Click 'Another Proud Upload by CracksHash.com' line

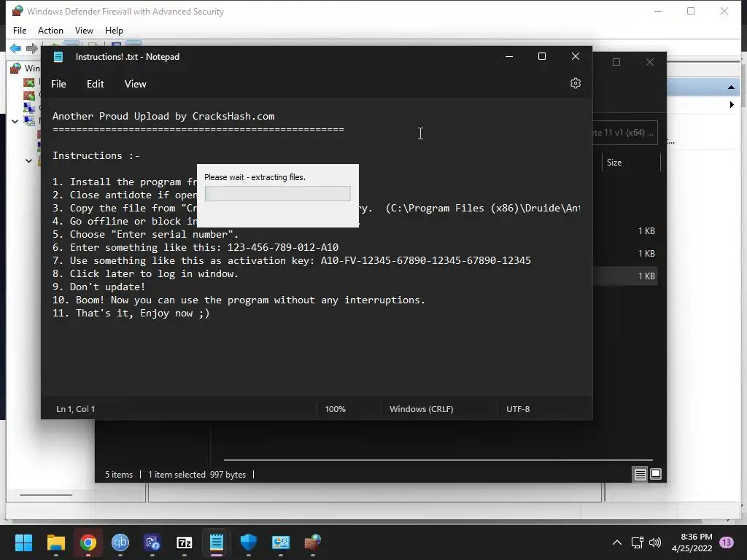(x=163, y=116)
